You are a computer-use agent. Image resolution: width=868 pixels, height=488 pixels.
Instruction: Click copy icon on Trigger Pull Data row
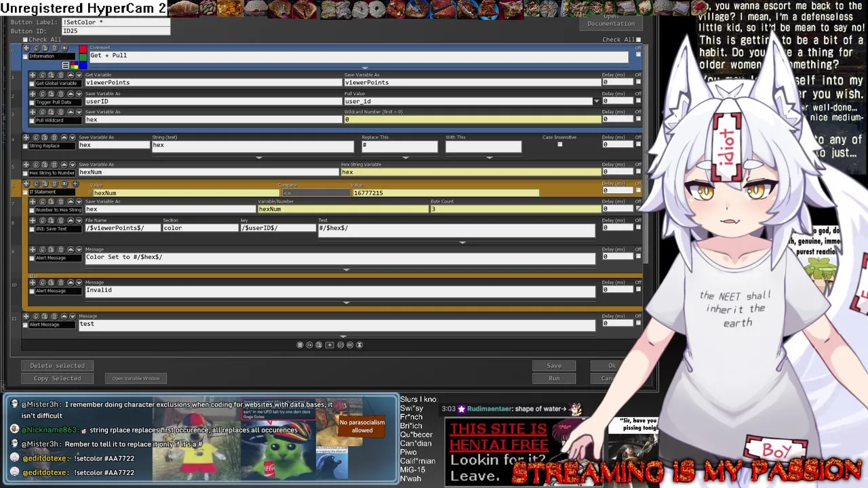43,94
